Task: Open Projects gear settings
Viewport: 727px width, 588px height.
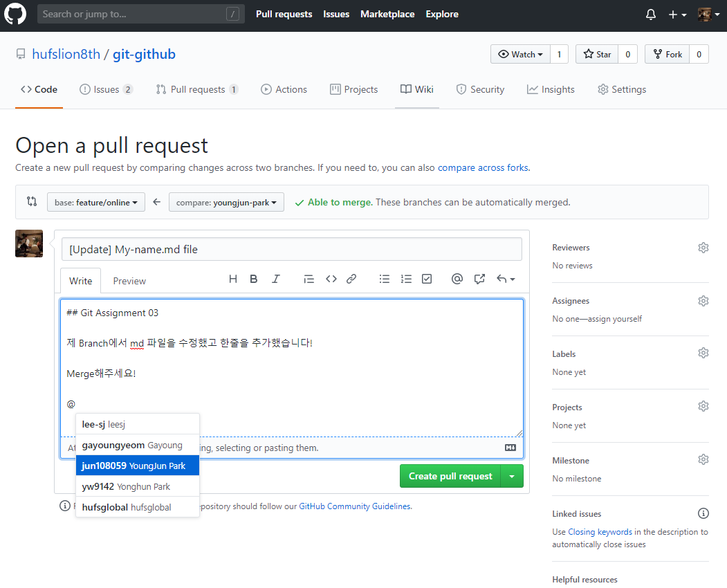Action: [x=703, y=406]
